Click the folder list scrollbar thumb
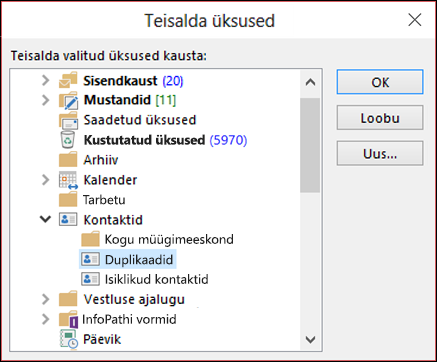Image resolution: width=437 pixels, height=362 pixels. (310, 145)
